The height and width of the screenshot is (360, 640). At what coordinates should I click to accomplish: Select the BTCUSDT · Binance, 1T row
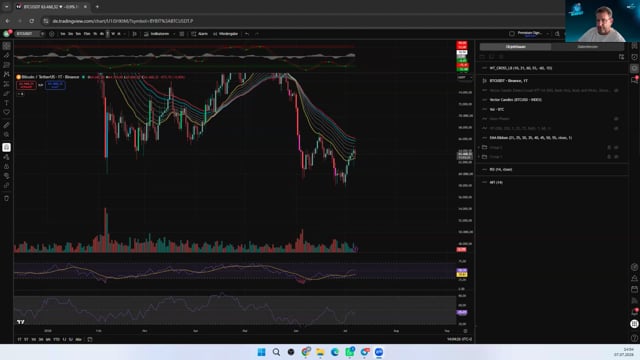pyautogui.click(x=553, y=81)
